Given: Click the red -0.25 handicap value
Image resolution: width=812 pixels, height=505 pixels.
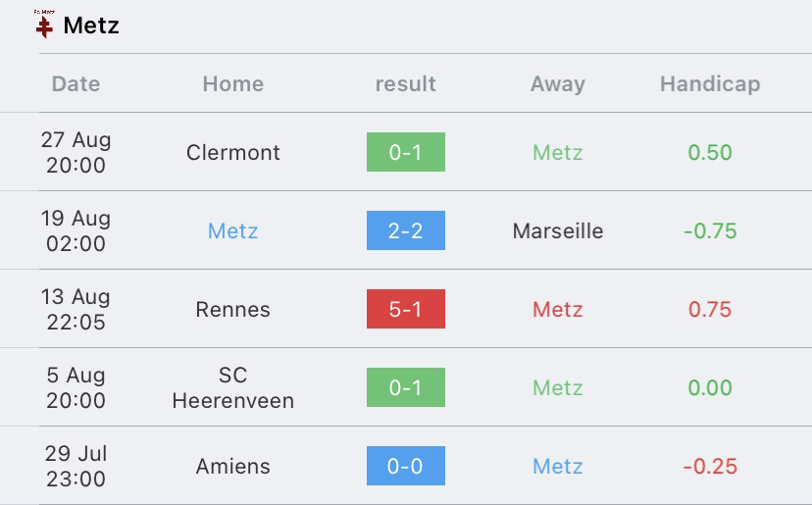Looking at the screenshot, I should (710, 466).
